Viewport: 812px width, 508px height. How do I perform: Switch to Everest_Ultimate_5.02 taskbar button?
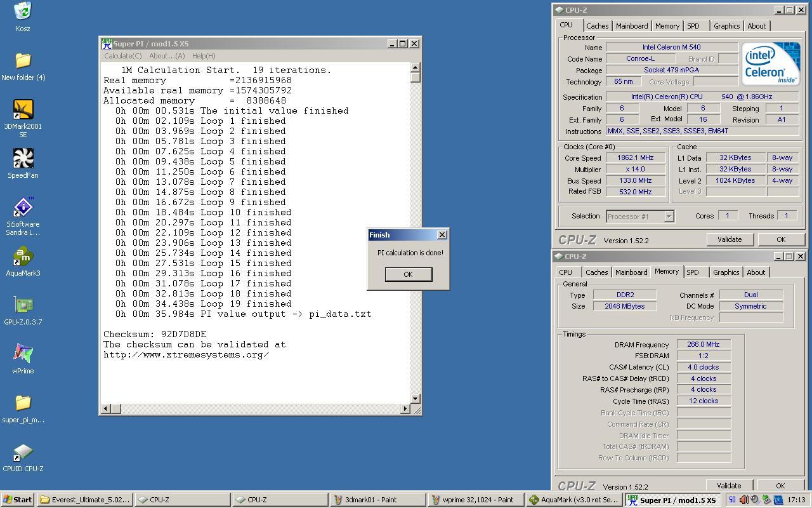85,500
